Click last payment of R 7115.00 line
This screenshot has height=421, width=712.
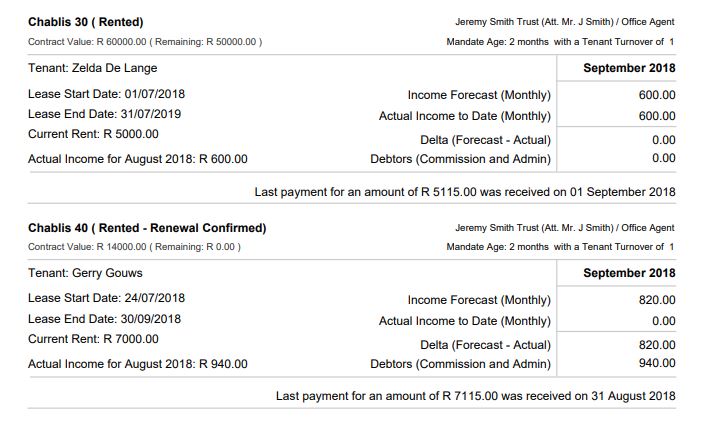pos(476,396)
